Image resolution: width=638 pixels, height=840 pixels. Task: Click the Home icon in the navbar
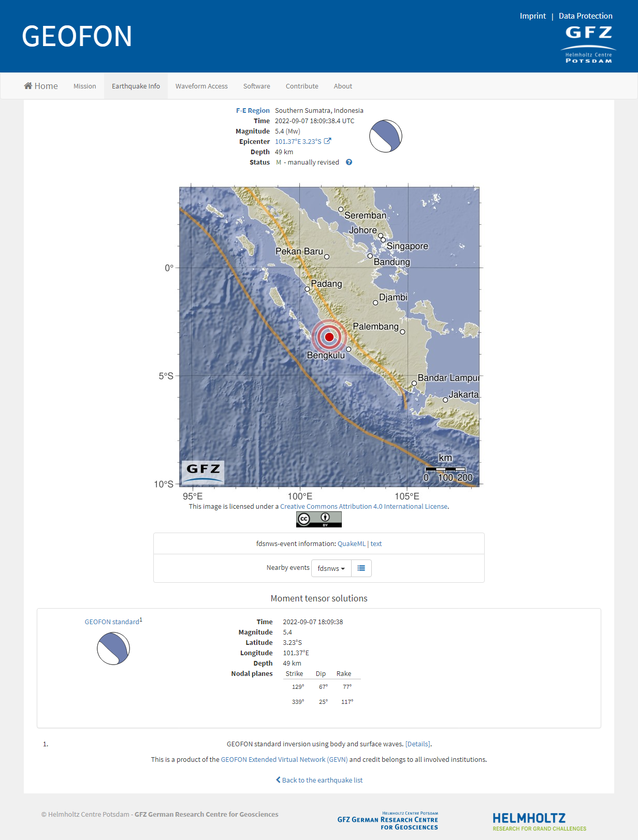[x=28, y=86]
